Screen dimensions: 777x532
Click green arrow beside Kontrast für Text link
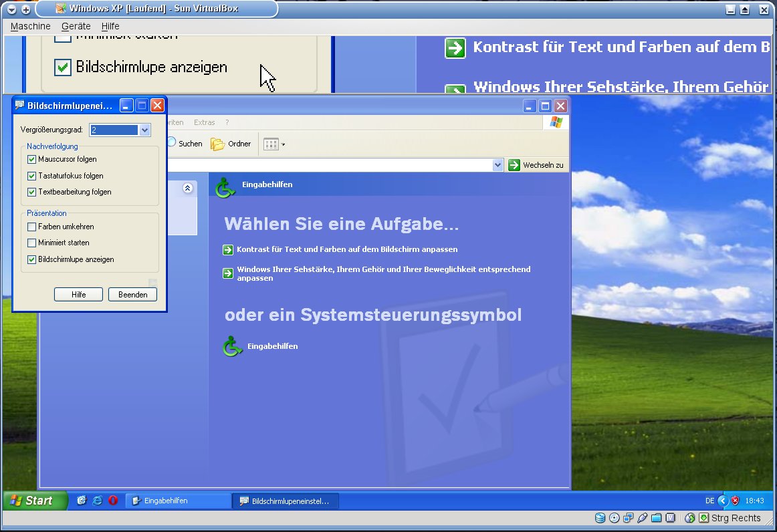coord(228,250)
